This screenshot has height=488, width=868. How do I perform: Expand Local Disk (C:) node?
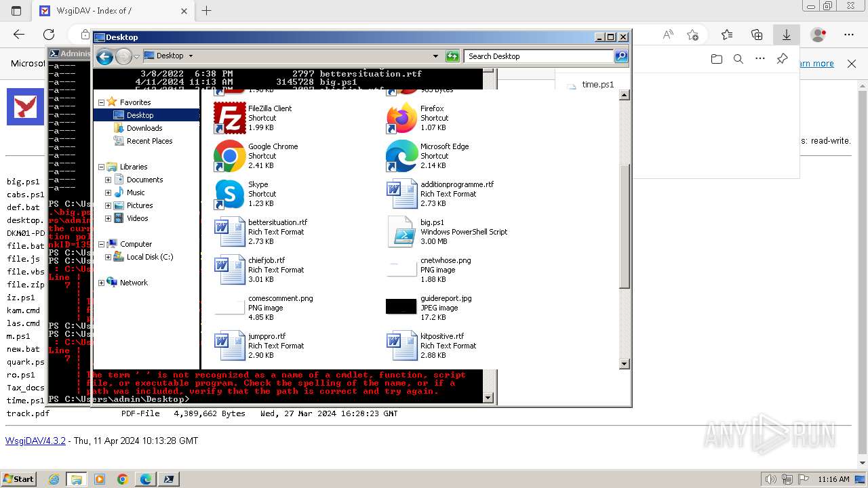(x=108, y=257)
